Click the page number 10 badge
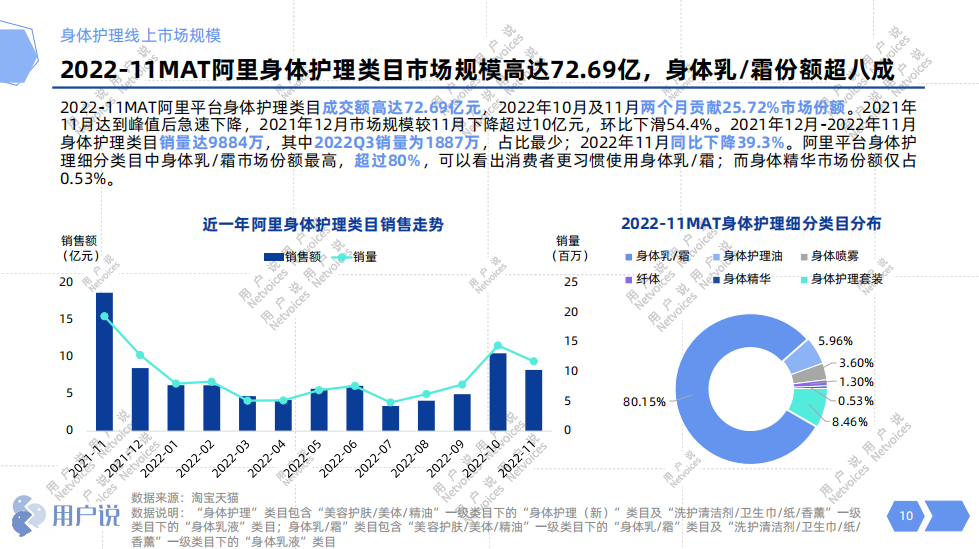The width and height of the screenshot is (979, 549). 906,516
